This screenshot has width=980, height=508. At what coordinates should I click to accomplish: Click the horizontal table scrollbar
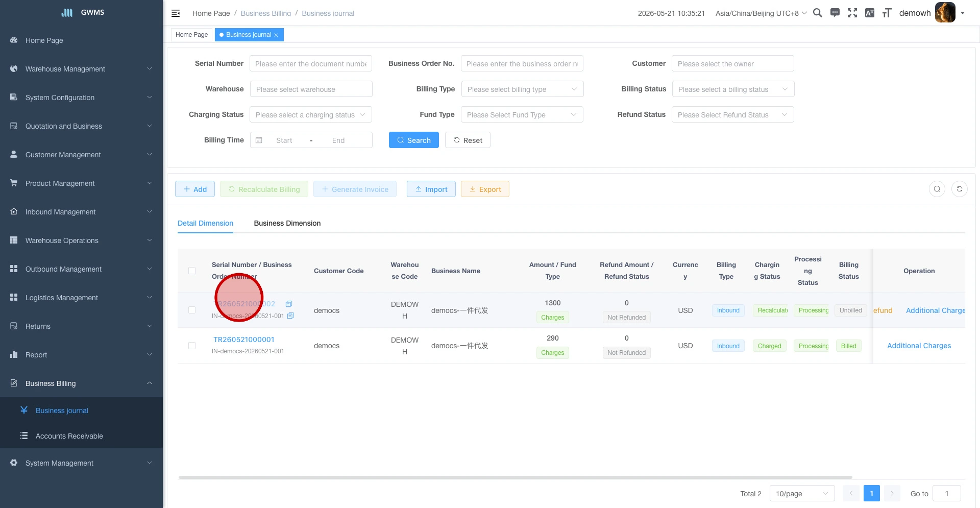click(516, 477)
